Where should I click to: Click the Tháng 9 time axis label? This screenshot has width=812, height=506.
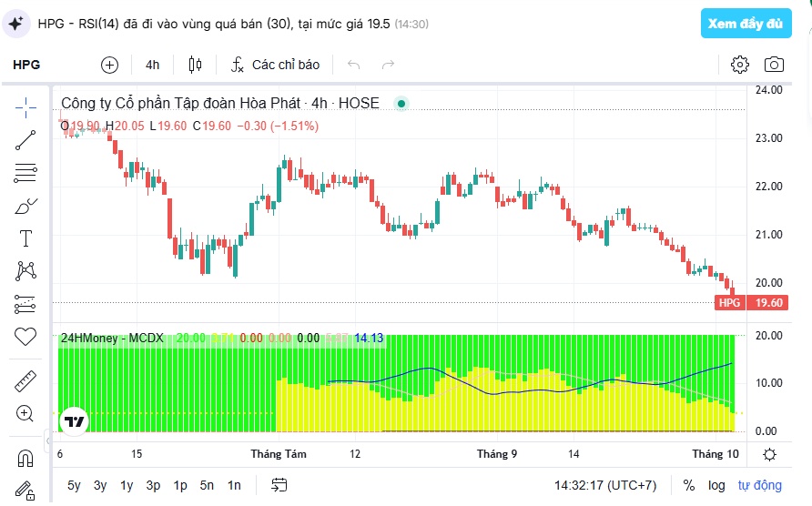tap(497, 454)
